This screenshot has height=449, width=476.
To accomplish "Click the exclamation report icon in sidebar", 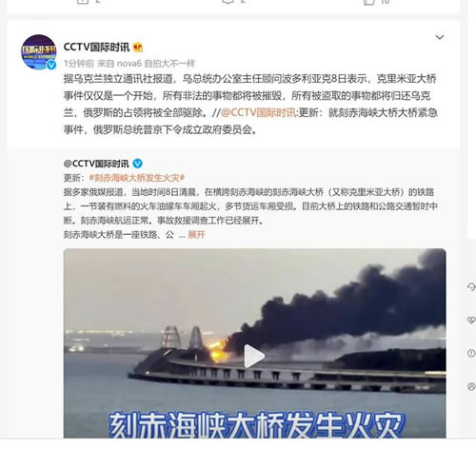I will [x=471, y=353].
